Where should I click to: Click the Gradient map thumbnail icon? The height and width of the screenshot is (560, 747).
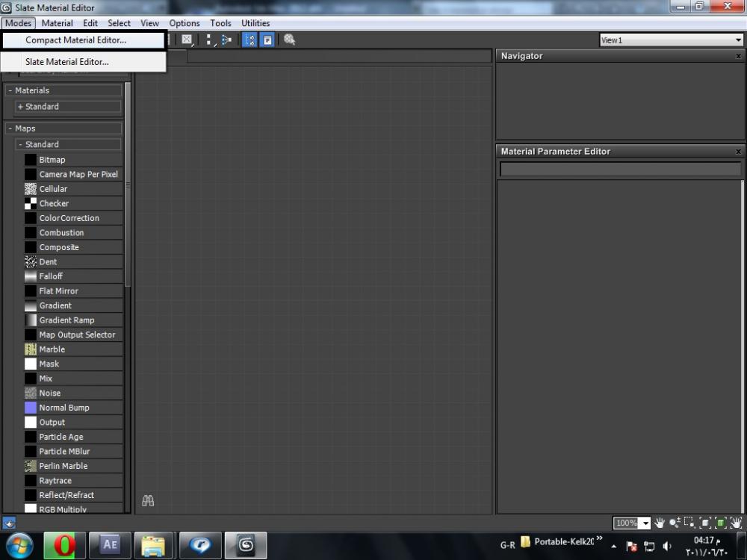(31, 305)
